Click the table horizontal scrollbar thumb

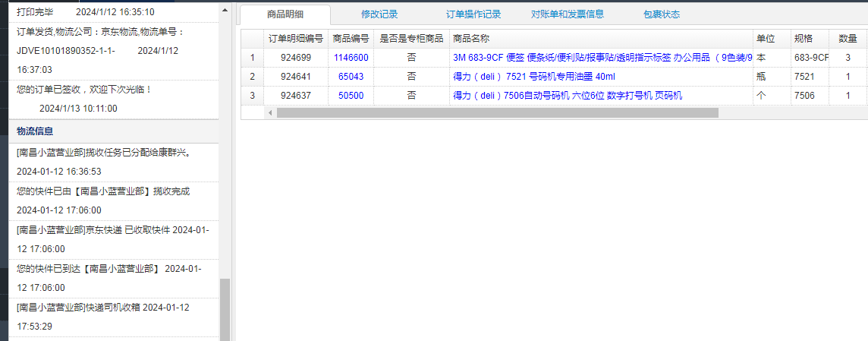point(497,112)
